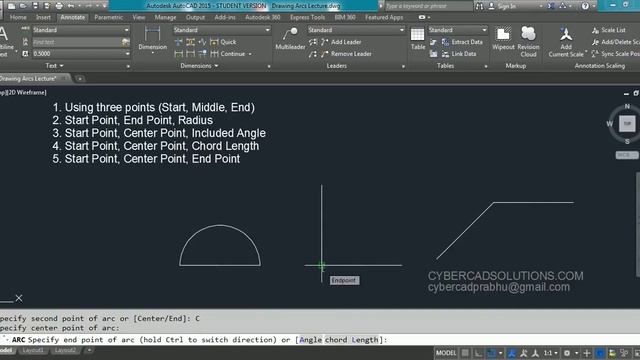Click the Angle option in command line

(310, 340)
